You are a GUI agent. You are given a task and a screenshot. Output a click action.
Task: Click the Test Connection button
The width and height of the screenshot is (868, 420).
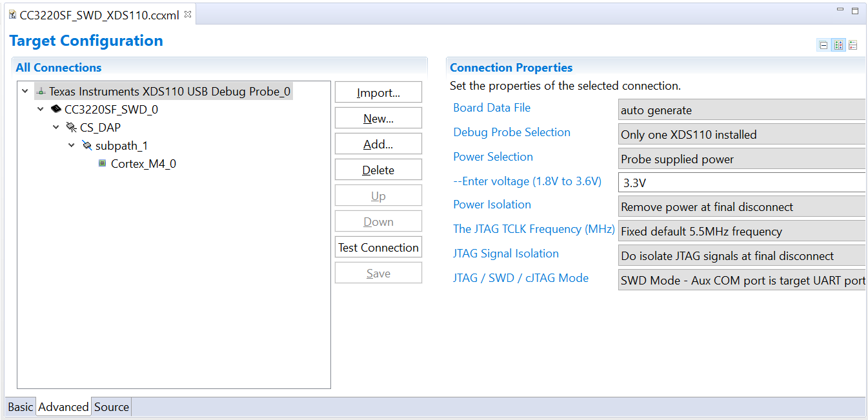point(378,247)
